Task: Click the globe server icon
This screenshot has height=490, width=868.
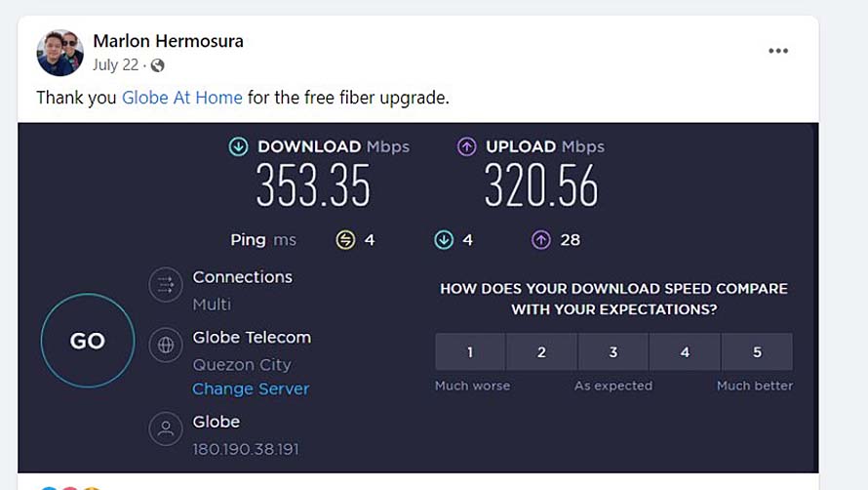Action: pos(166,345)
